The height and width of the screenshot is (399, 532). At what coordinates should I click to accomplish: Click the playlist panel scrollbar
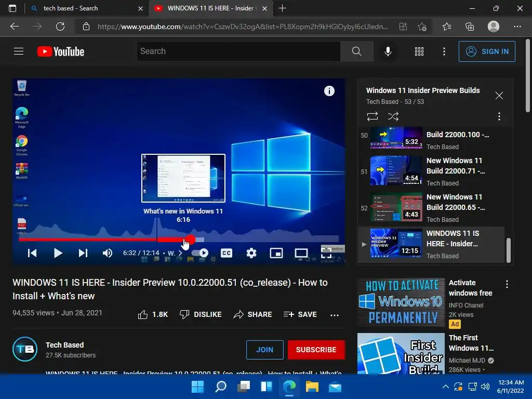[x=508, y=250]
